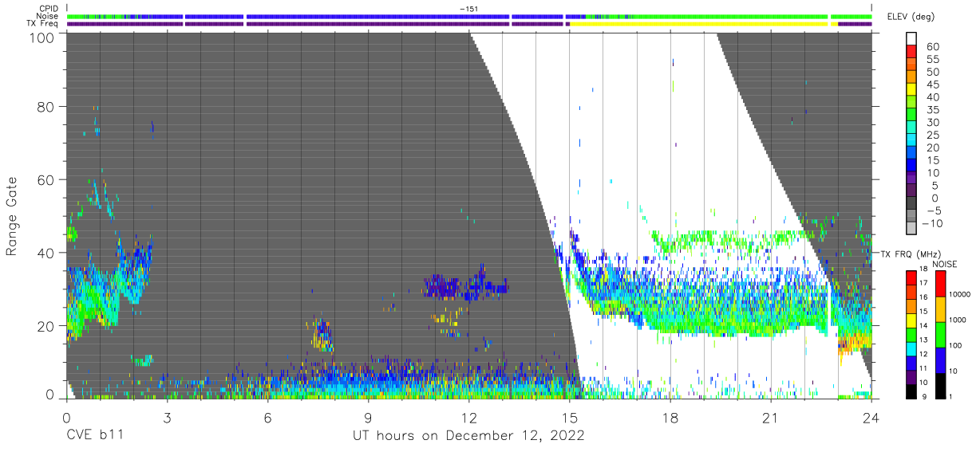Click the yellow swatch in ELEV colorbar

coord(912,91)
